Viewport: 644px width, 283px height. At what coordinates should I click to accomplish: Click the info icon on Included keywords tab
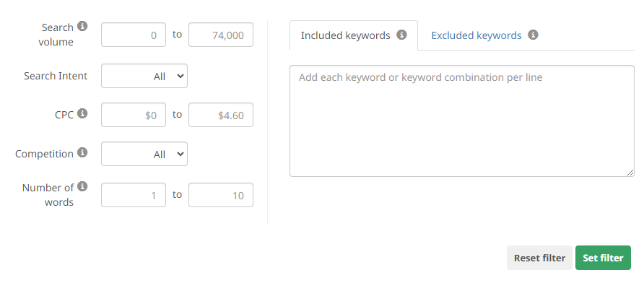(401, 35)
